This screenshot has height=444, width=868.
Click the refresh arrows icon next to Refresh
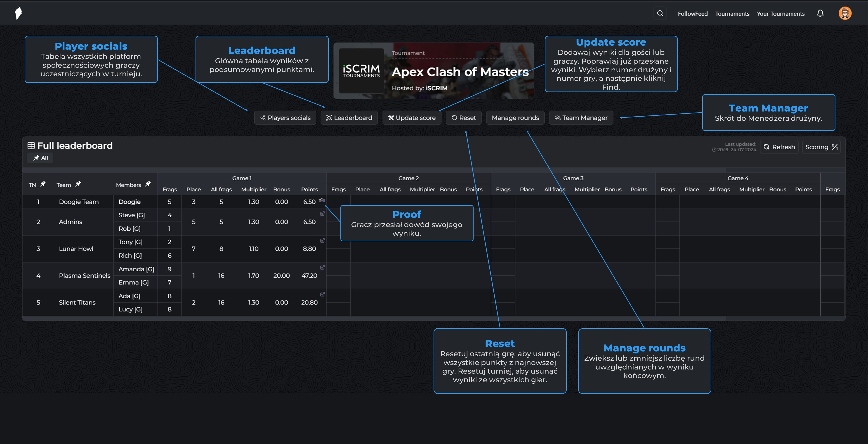[766, 147]
